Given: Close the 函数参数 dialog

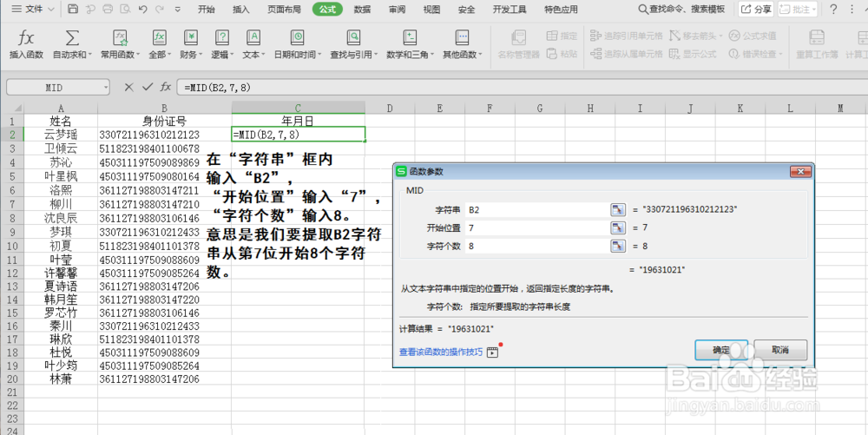Looking at the screenshot, I should click(x=800, y=172).
